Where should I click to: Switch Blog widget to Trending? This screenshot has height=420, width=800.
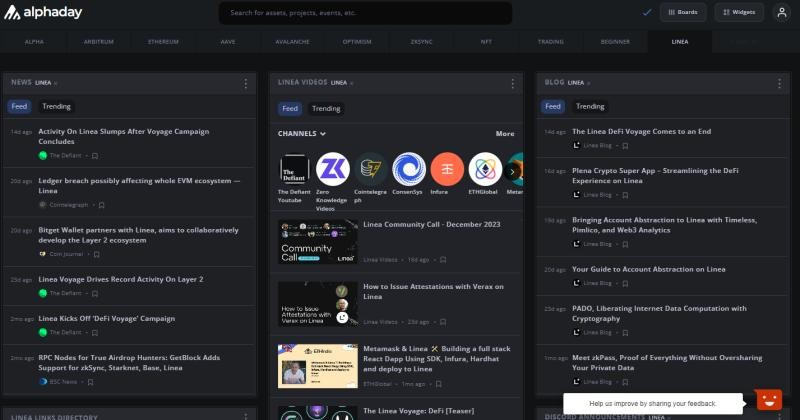pos(590,106)
